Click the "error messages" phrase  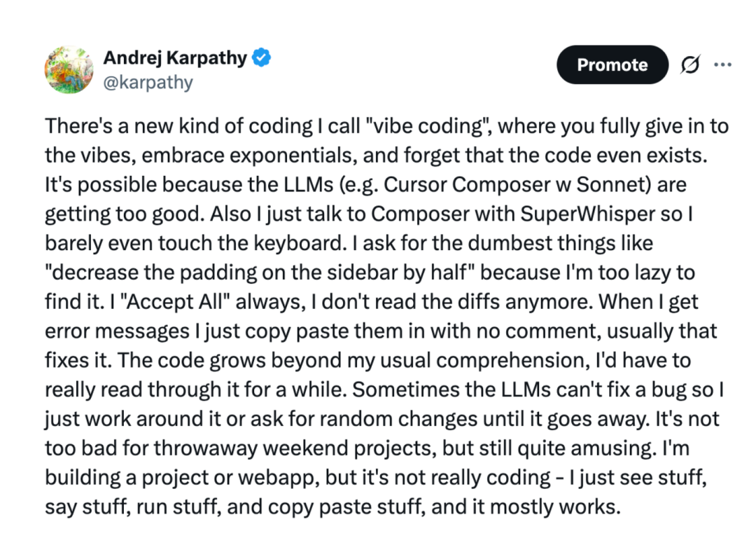tap(117, 331)
